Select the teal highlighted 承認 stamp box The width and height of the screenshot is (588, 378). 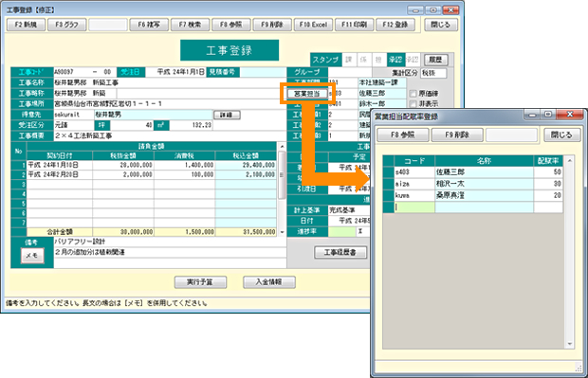point(395,60)
